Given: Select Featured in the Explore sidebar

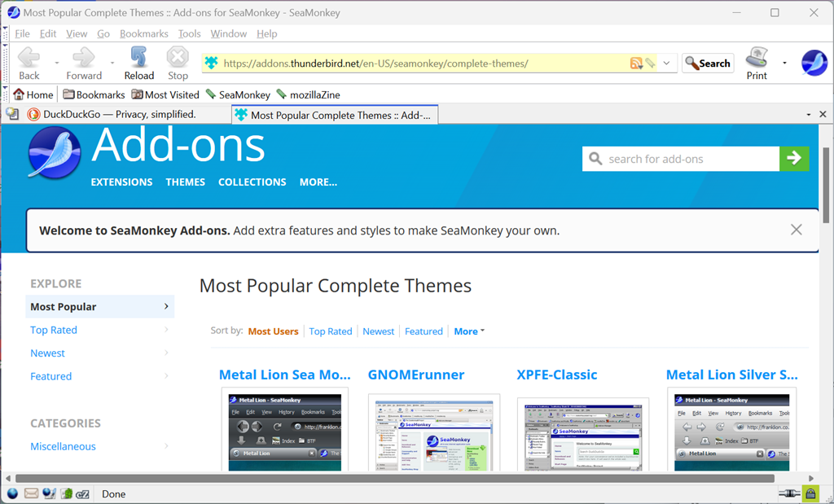Looking at the screenshot, I should (x=100, y=376).
